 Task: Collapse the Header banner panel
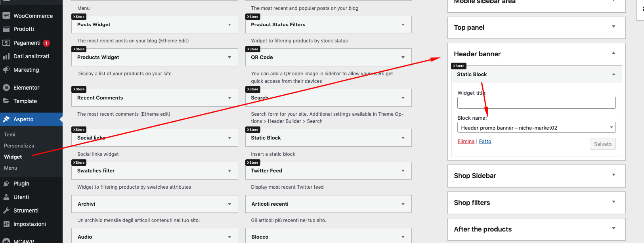click(x=613, y=53)
